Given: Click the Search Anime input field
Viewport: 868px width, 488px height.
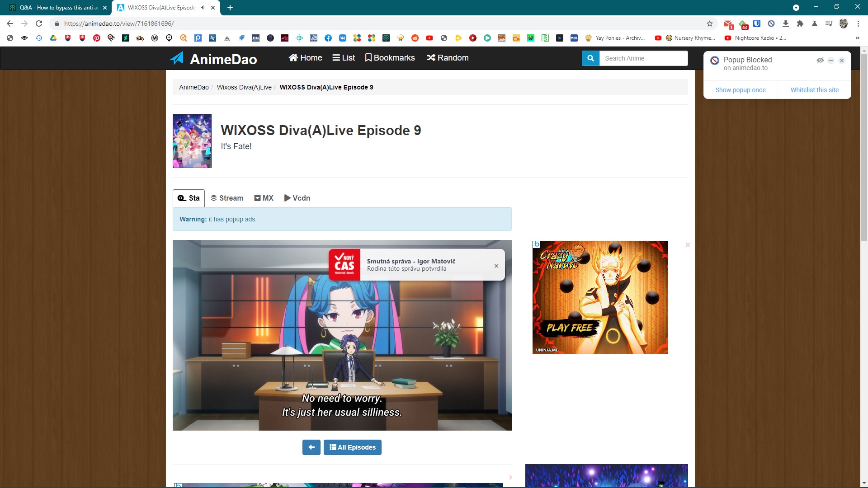Looking at the screenshot, I should pos(643,58).
